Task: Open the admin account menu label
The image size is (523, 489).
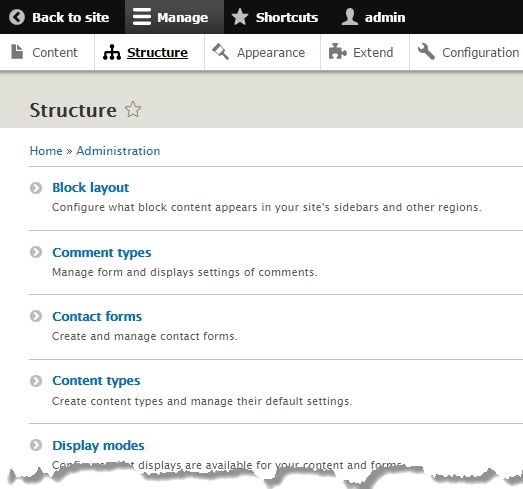Action: [x=385, y=17]
